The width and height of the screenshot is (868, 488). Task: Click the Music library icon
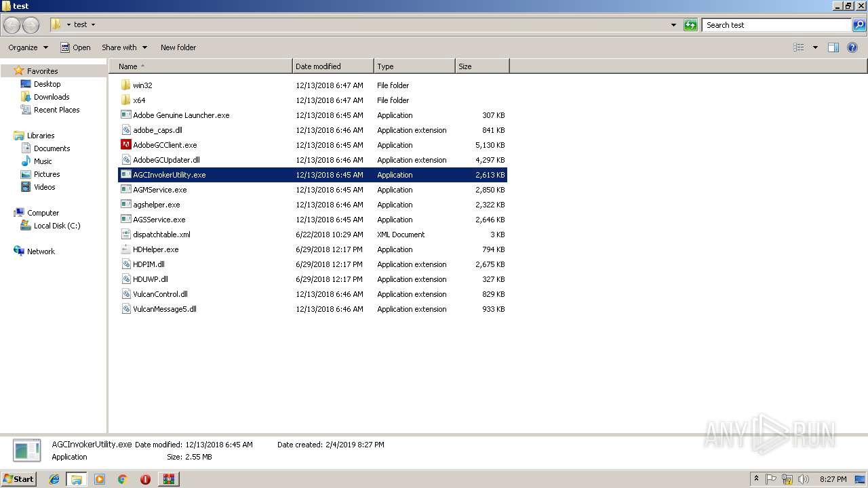(x=26, y=161)
